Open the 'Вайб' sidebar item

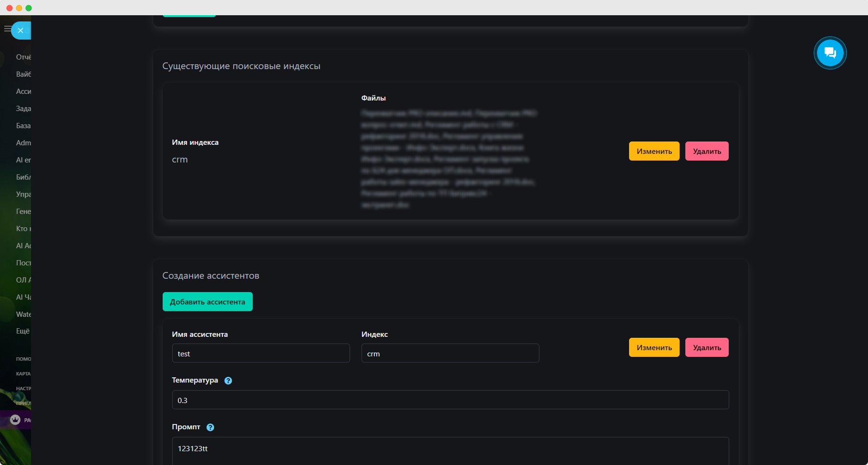point(23,74)
